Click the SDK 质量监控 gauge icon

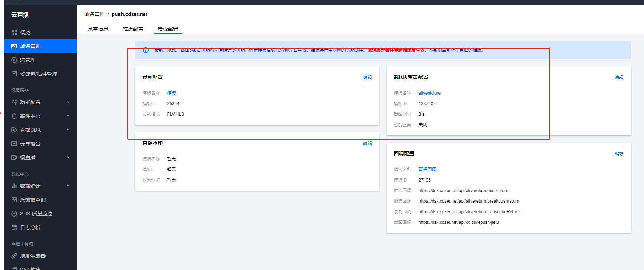(x=14, y=214)
